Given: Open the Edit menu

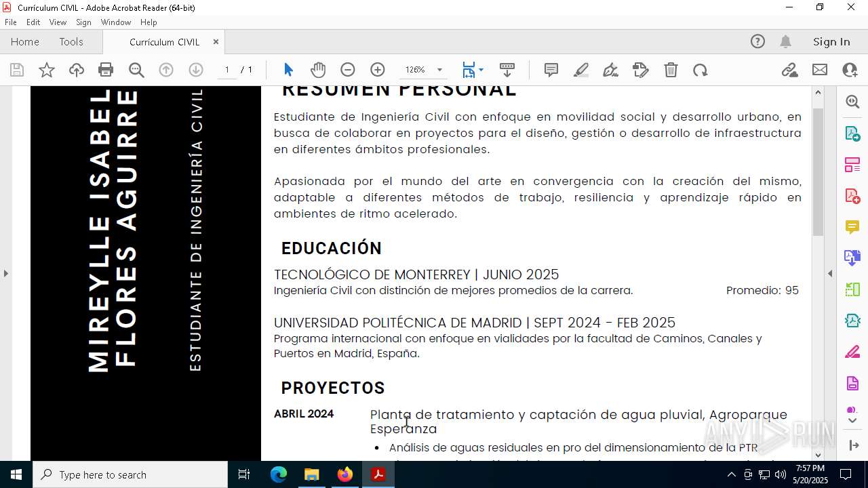Looking at the screenshot, I should (33, 22).
